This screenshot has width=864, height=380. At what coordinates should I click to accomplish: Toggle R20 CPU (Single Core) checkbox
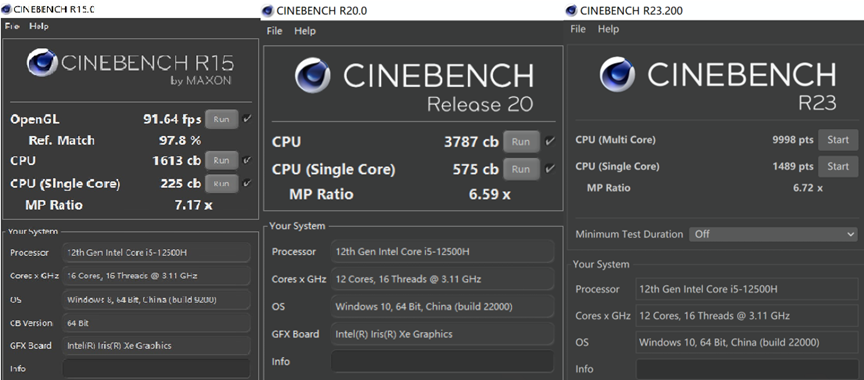coord(549,169)
